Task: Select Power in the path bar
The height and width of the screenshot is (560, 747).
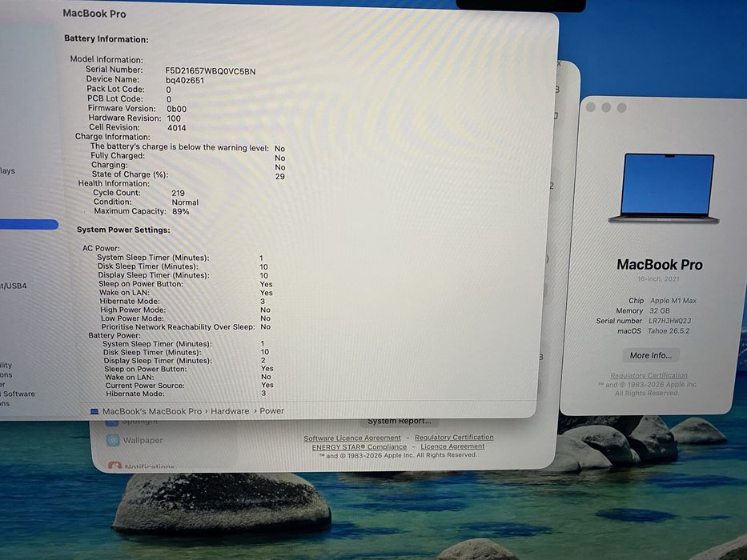Action: (271, 410)
